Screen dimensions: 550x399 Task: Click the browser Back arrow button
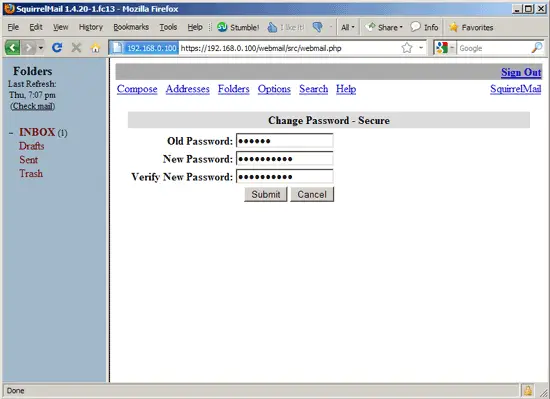tap(13, 47)
